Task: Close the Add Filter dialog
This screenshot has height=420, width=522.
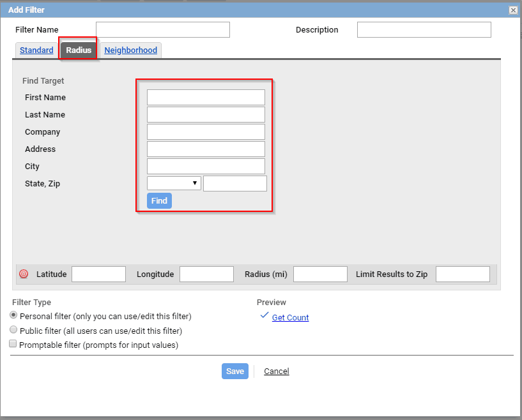Action: (x=513, y=10)
